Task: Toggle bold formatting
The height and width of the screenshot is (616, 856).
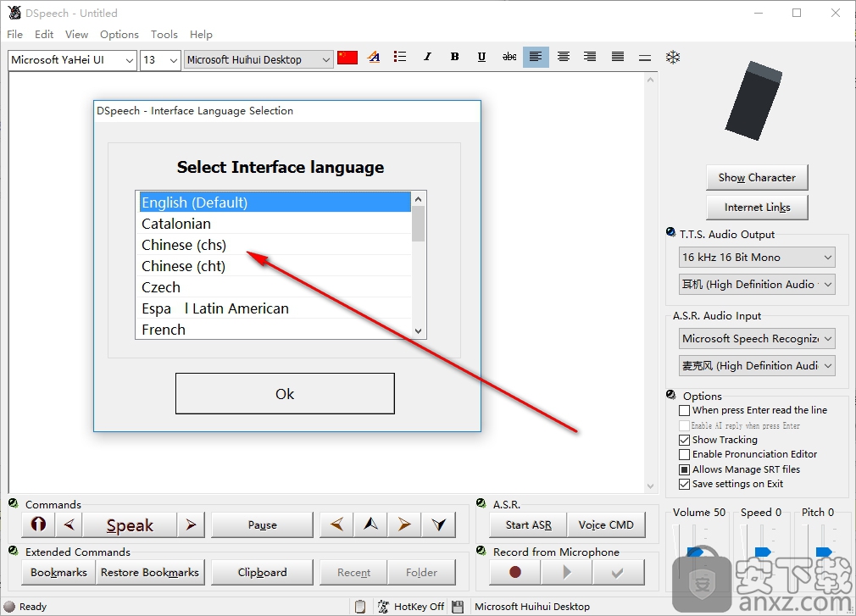Action: click(454, 57)
